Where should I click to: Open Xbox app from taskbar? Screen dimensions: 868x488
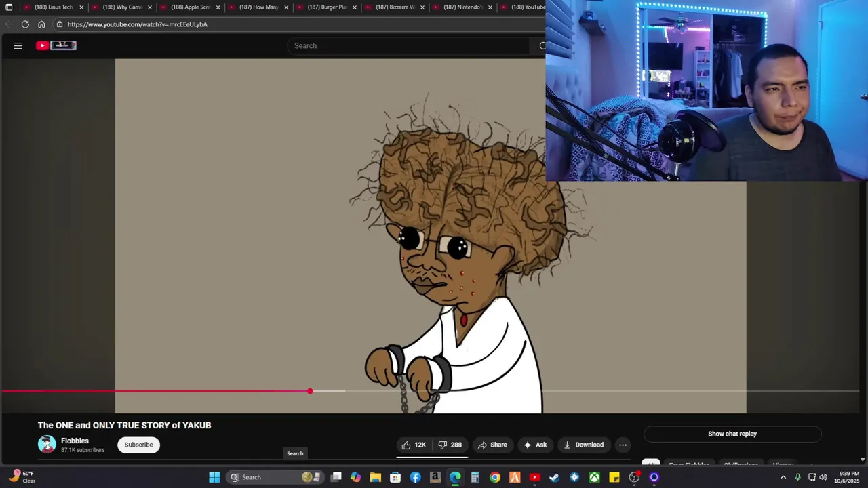point(594,477)
